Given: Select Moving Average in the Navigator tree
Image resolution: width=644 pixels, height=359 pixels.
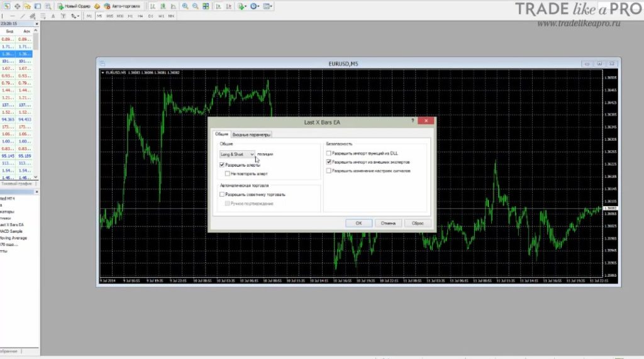Looking at the screenshot, I should [13, 238].
